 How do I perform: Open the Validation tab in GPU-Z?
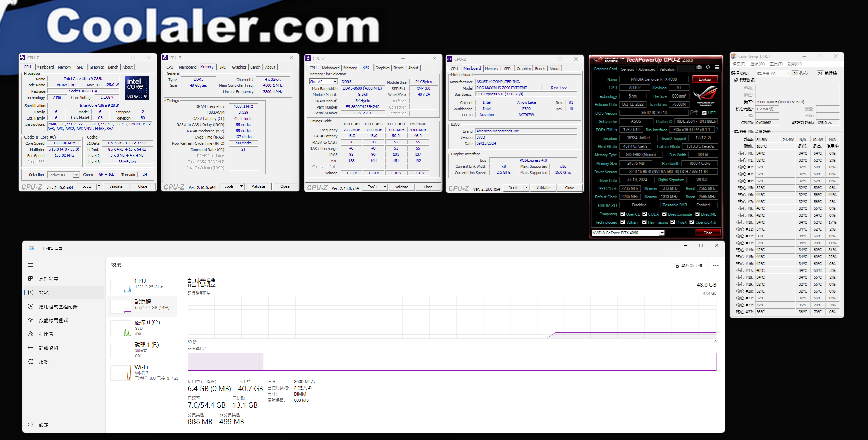[667, 69]
